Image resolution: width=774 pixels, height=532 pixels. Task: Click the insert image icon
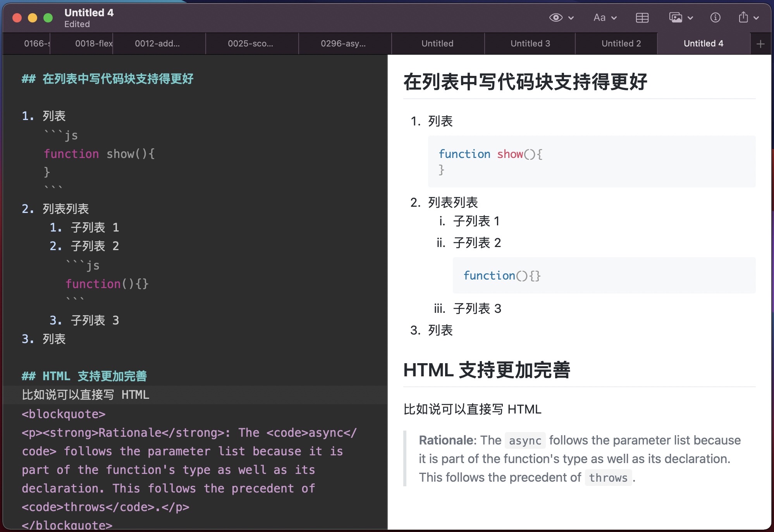coord(675,18)
